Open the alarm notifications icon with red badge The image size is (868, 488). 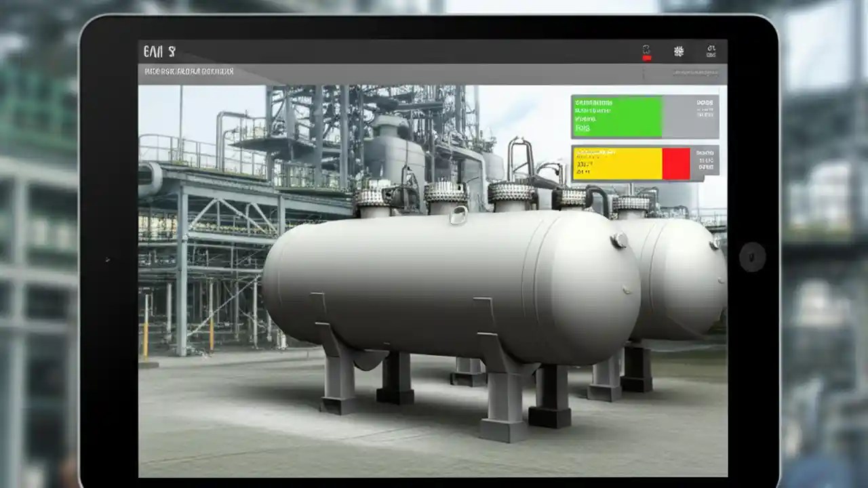point(647,50)
